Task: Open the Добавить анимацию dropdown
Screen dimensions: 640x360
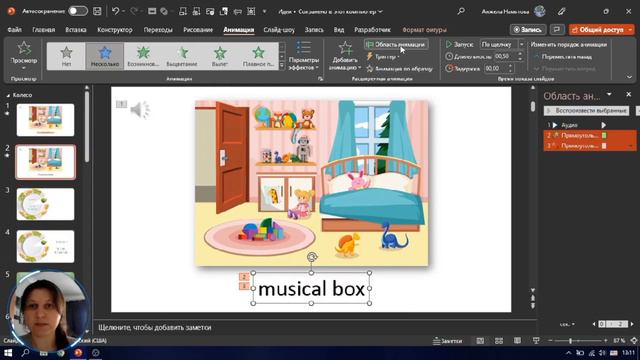Action: 345,56
